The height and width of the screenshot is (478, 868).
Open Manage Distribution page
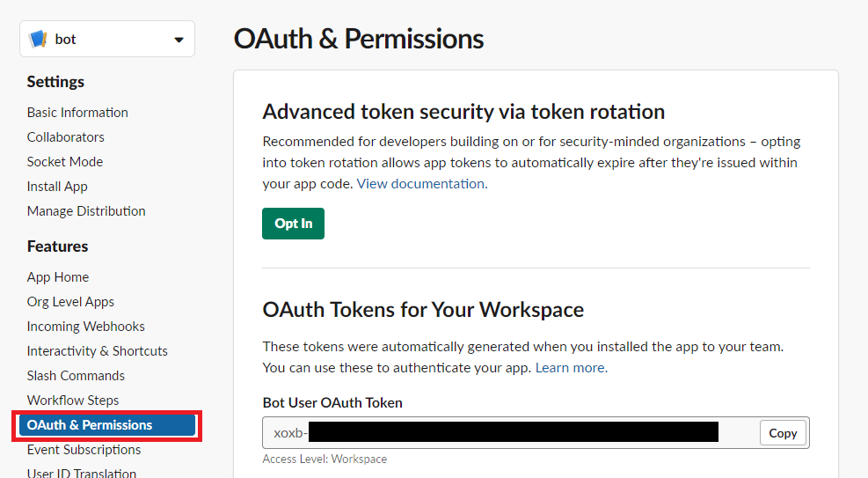(86, 211)
